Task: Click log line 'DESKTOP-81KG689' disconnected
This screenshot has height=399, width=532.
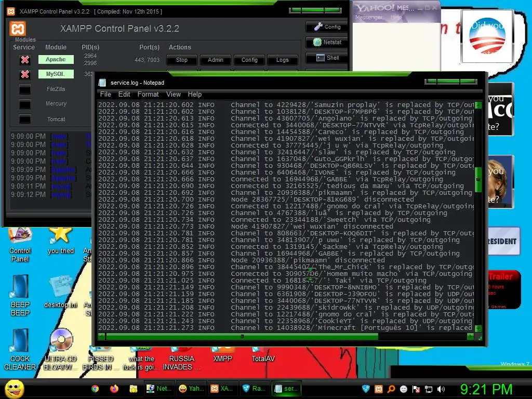Action: click(256, 199)
